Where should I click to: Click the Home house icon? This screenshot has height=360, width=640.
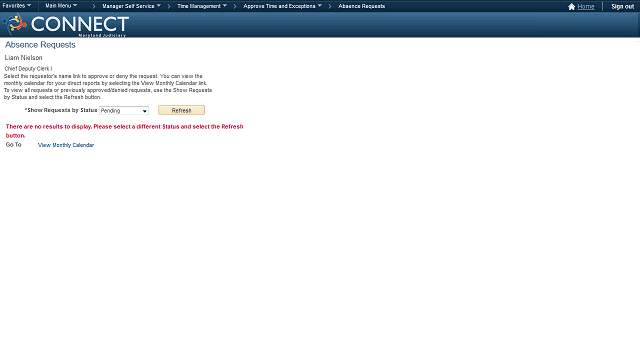coord(571,7)
